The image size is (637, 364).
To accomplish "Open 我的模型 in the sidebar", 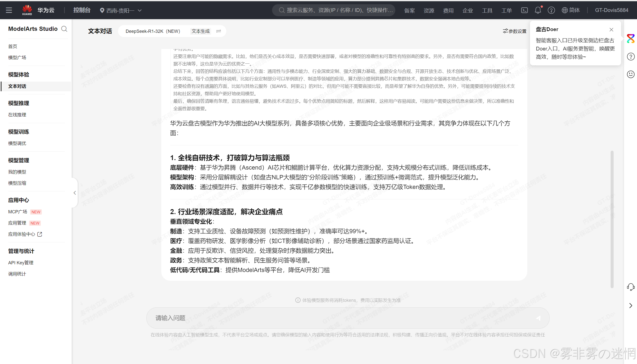I will 17,172.
